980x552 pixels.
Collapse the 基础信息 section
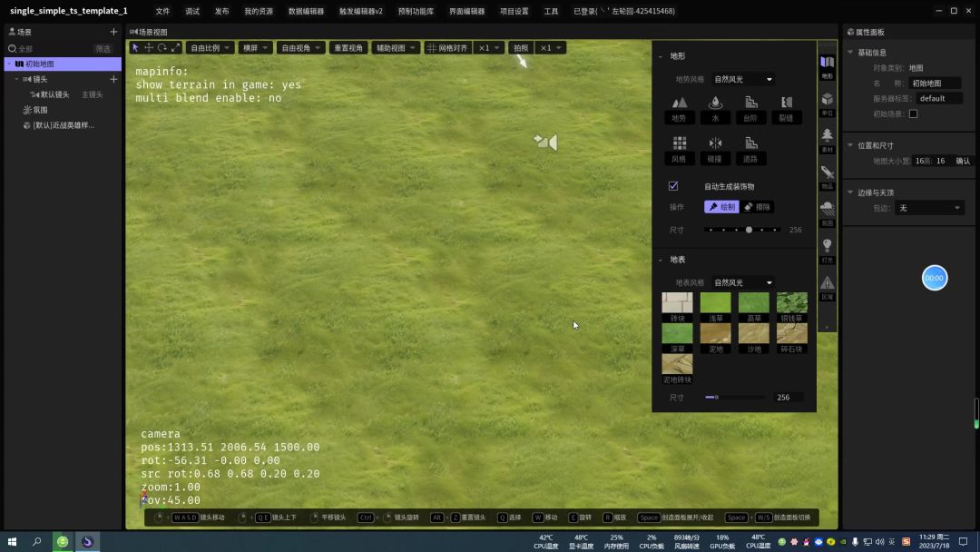pos(850,52)
